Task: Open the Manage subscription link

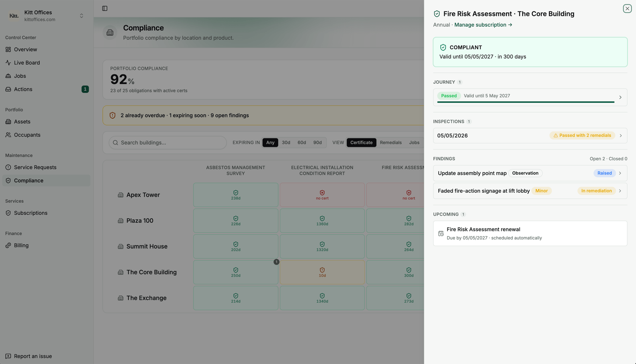Action: 483,25
